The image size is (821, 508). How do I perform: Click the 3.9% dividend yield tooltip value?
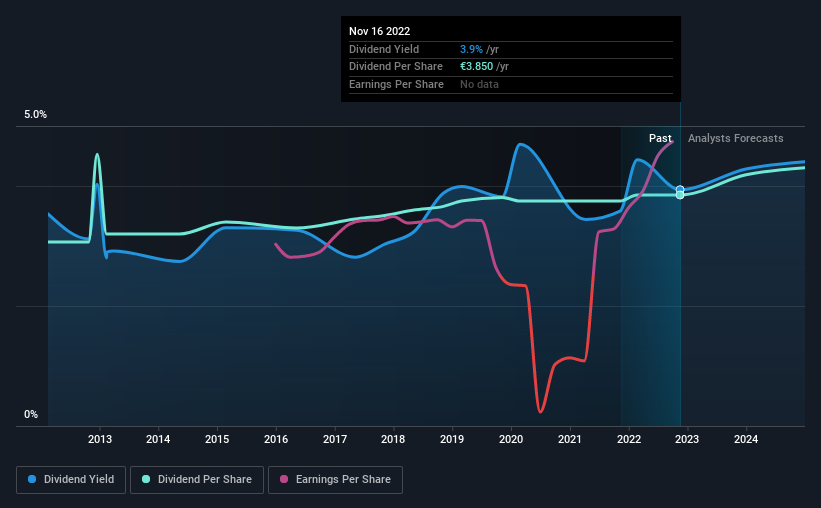pos(471,49)
